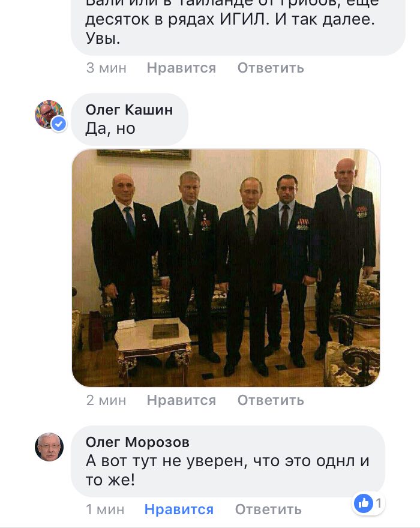
Task: Unlike Морозов's comment via blue Нравится
Action: pyautogui.click(x=179, y=509)
